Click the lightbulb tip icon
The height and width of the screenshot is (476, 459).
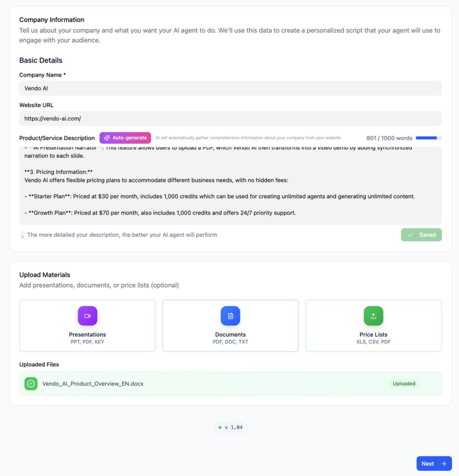23,234
